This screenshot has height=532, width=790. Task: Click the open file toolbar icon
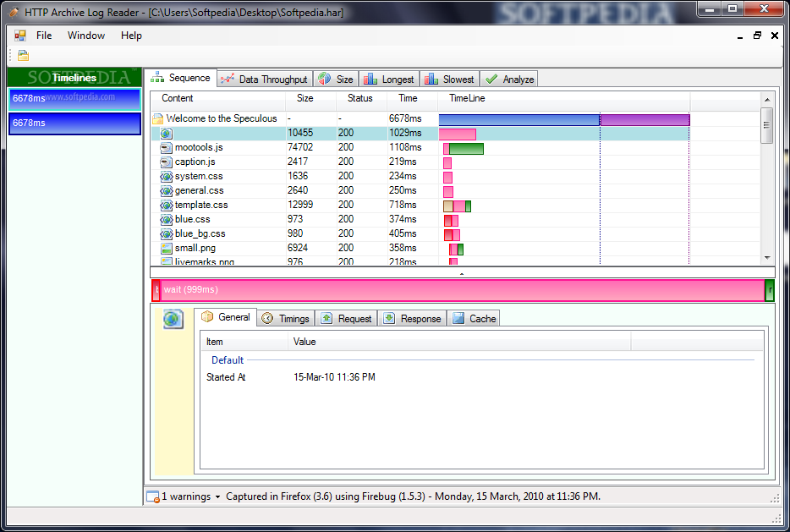(23, 56)
